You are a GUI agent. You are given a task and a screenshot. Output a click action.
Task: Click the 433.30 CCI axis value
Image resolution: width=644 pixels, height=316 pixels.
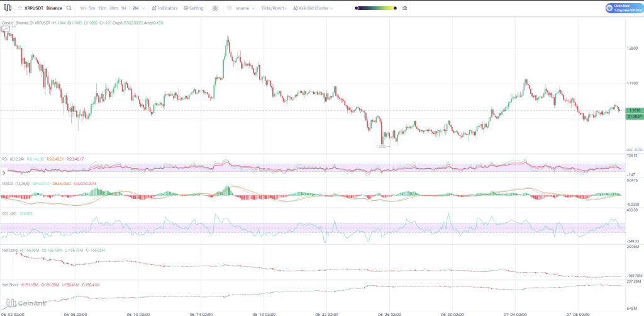tap(632, 210)
